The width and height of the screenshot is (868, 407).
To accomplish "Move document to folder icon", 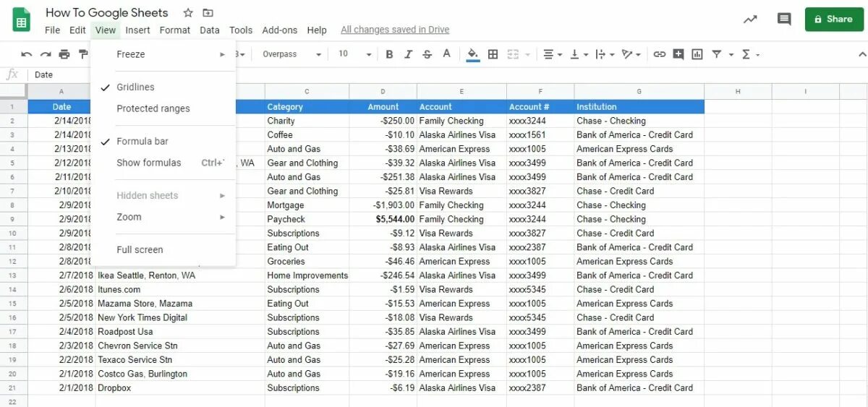I will 208,13.
